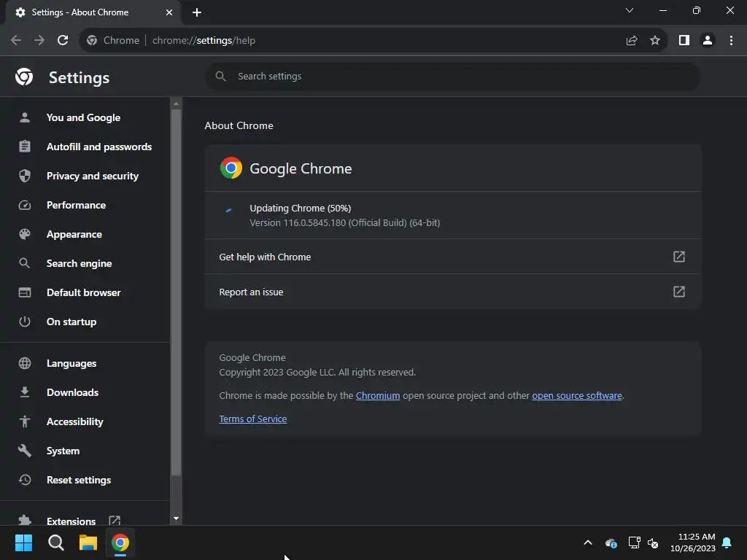Click the search magnifier in settings search

click(220, 76)
